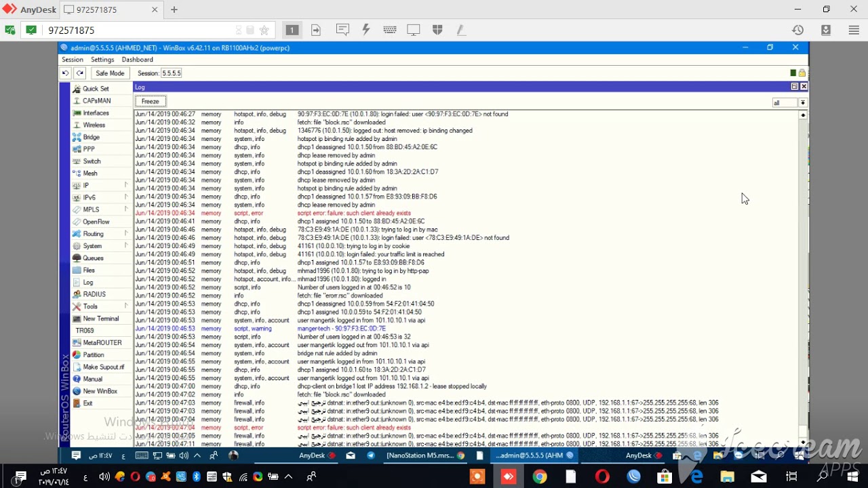868x488 pixels.
Task: Open the Partition section
Action: pyautogui.click(x=94, y=355)
